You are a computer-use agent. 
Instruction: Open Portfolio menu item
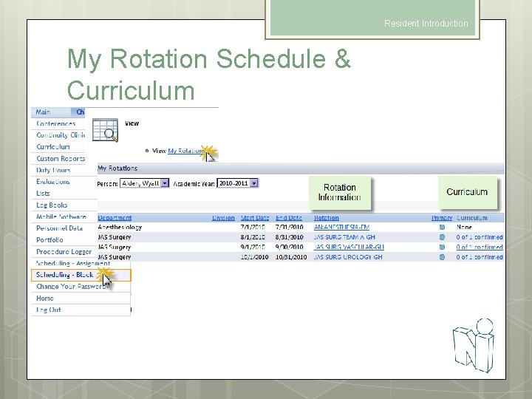pos(50,240)
